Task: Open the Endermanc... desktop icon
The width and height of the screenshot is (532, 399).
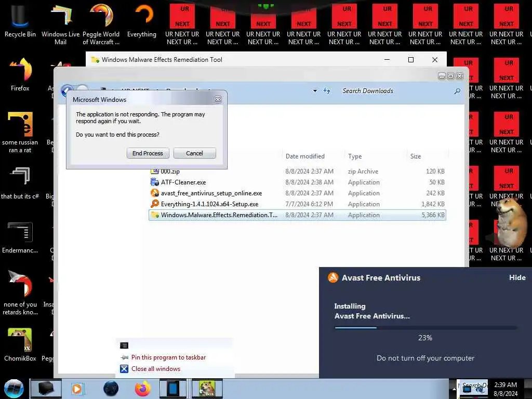Action: [20, 237]
